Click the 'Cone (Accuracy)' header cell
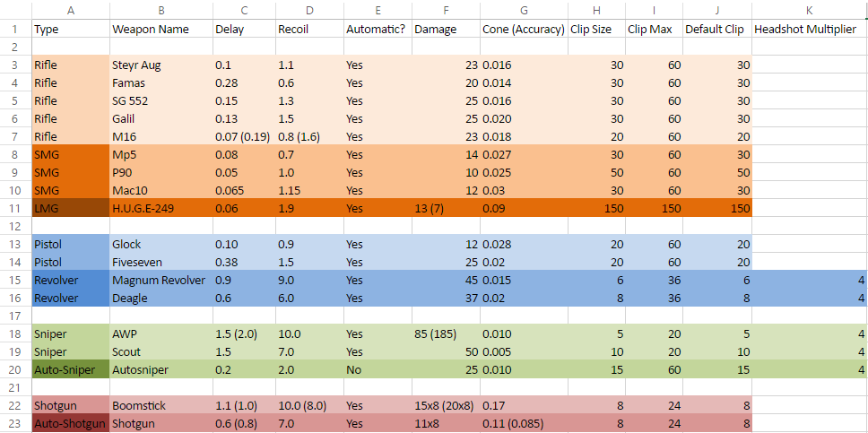868x433 pixels. [525, 30]
